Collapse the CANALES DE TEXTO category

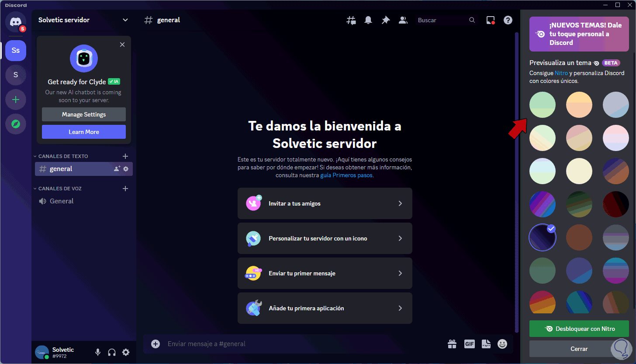click(x=61, y=156)
